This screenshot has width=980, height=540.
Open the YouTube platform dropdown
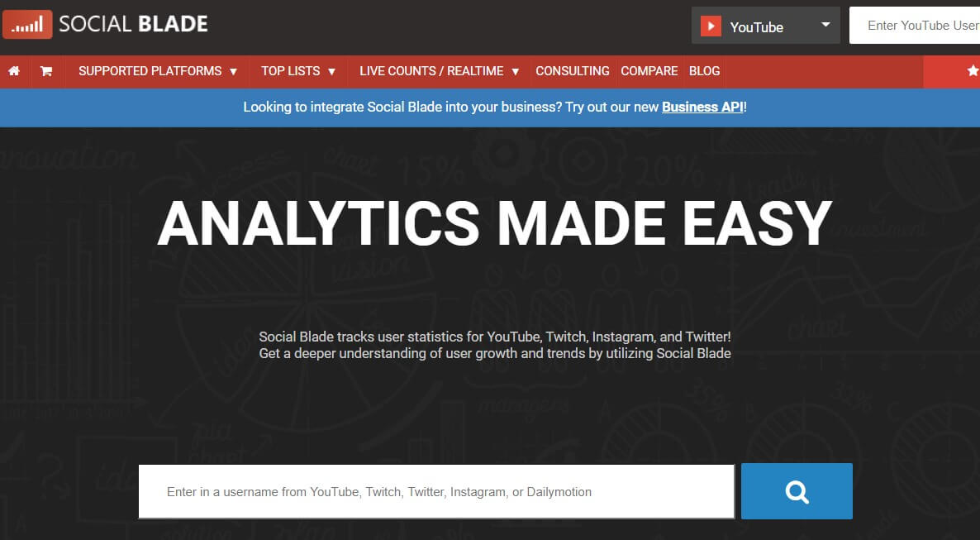[766, 26]
